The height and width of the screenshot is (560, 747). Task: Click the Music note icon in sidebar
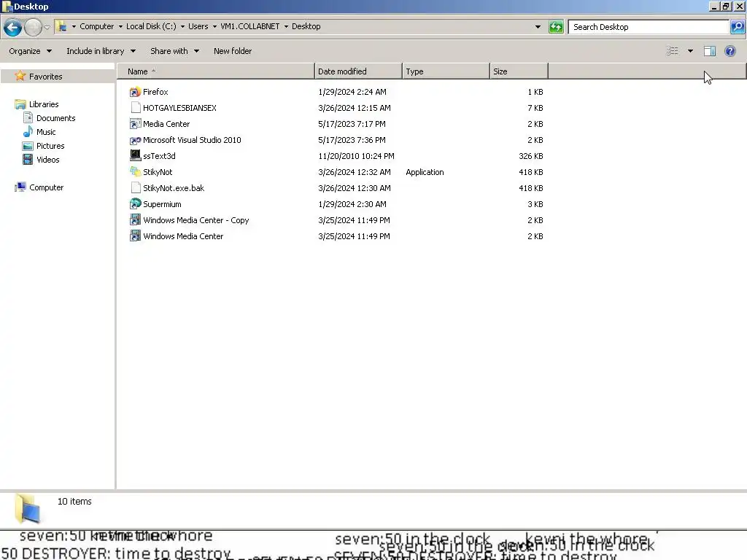28,131
